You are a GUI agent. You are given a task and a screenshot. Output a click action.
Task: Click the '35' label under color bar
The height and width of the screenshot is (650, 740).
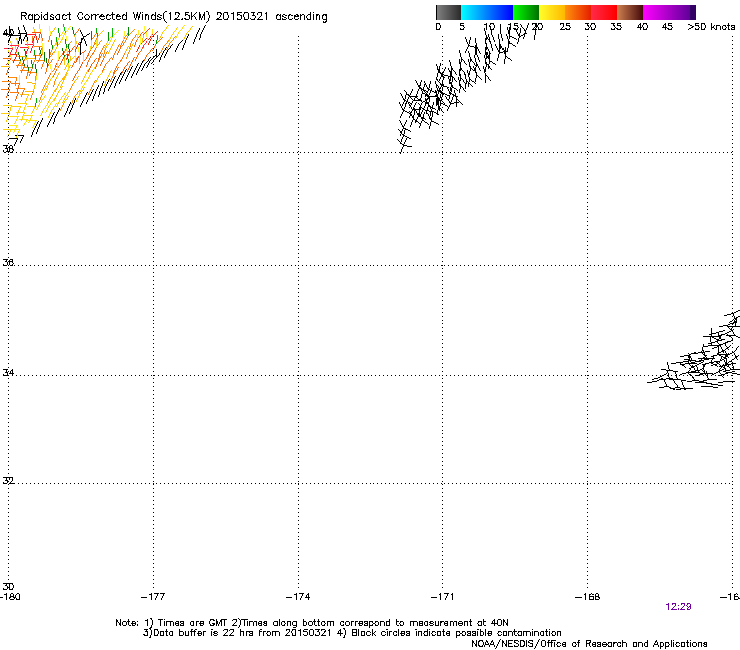(x=616, y=27)
